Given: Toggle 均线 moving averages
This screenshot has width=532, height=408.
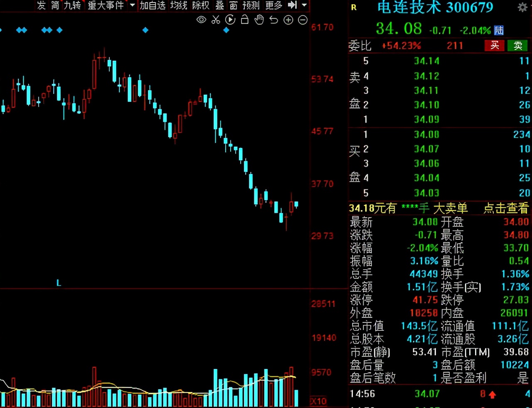Looking at the screenshot, I should tap(179, 5).
